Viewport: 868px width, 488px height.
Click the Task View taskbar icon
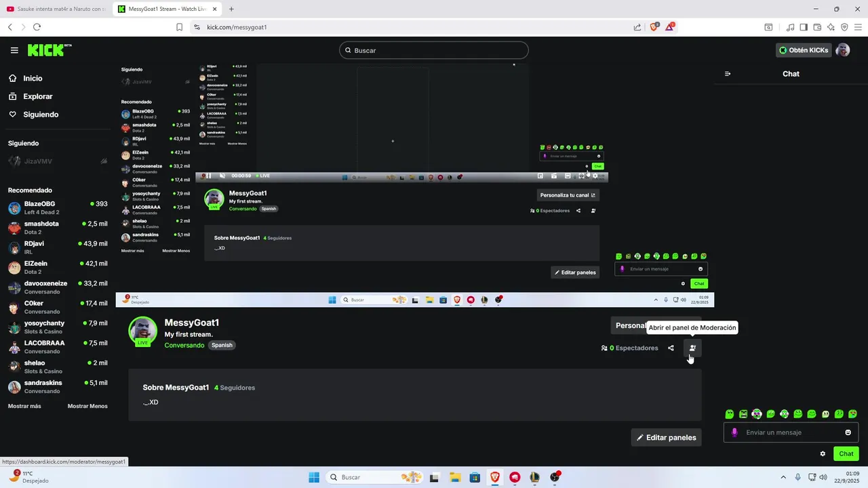[x=434, y=477]
